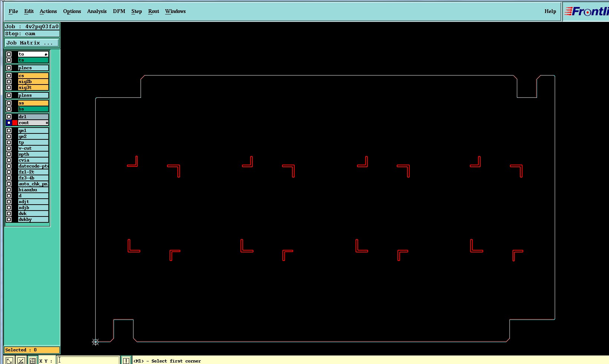Enable the 'to' layer checkbox
The image size is (609, 364).
pyautogui.click(x=9, y=54)
